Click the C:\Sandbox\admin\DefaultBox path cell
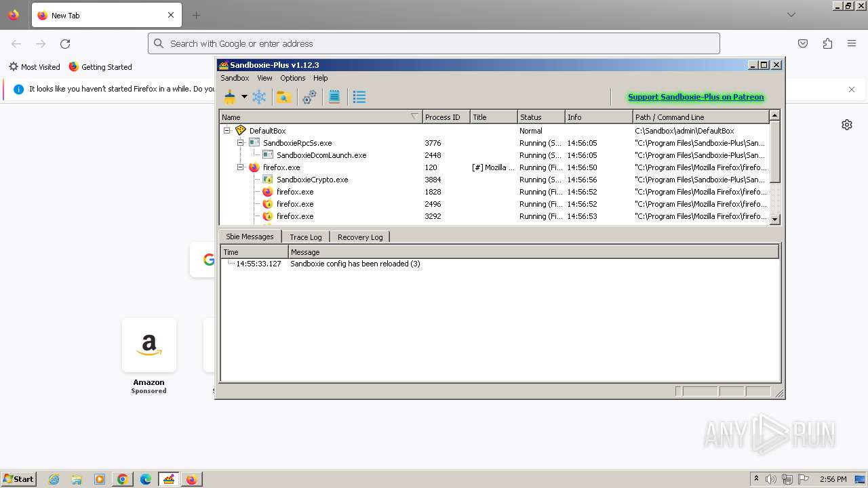The height and width of the screenshot is (488, 868). [684, 131]
